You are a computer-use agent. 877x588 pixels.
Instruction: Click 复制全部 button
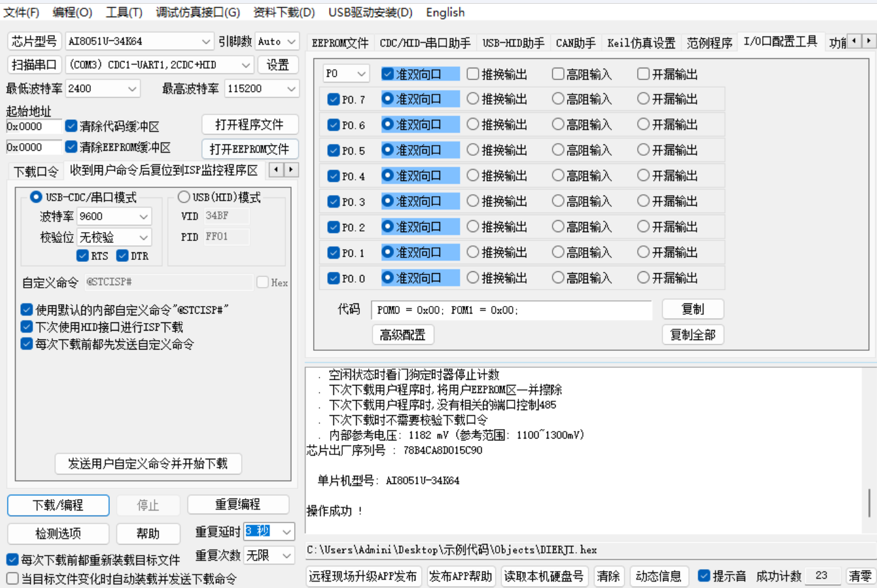pyautogui.click(x=693, y=334)
